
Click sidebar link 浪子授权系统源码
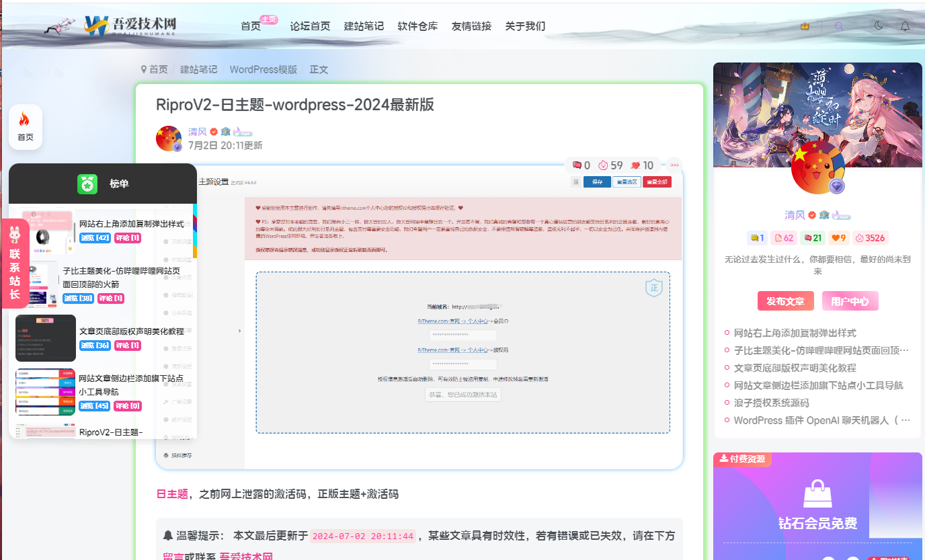tap(772, 403)
